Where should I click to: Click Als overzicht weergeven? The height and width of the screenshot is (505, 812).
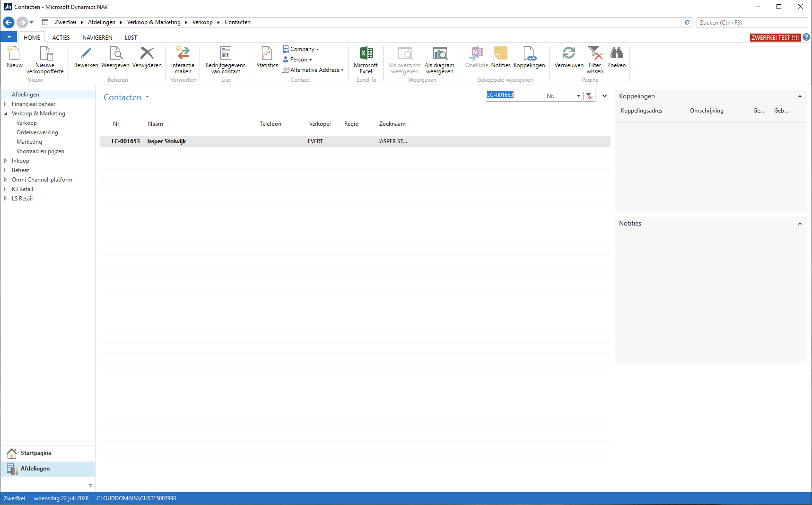[405, 60]
